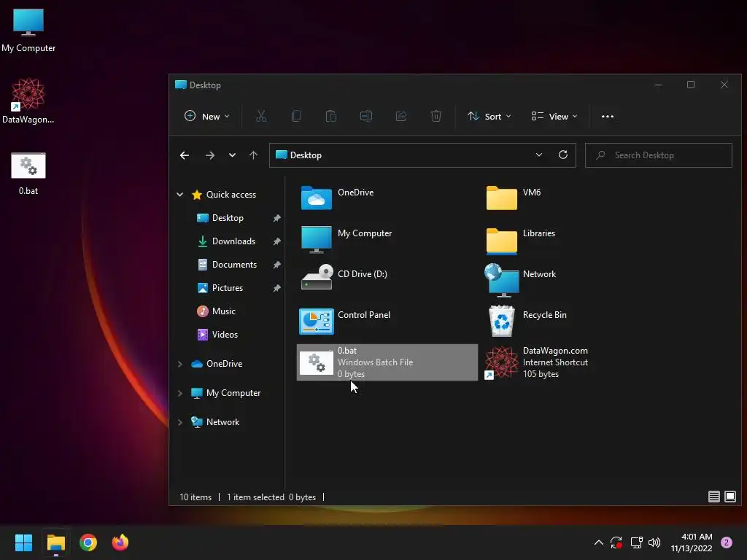Screen dimensions: 747x560
Task: Open Videos in Quick access
Action: tap(225, 334)
